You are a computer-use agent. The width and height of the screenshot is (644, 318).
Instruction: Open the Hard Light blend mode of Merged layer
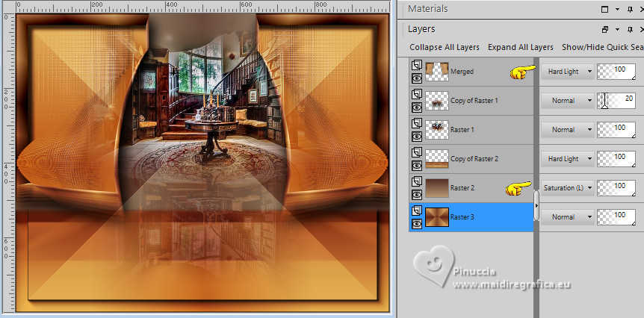coord(567,72)
